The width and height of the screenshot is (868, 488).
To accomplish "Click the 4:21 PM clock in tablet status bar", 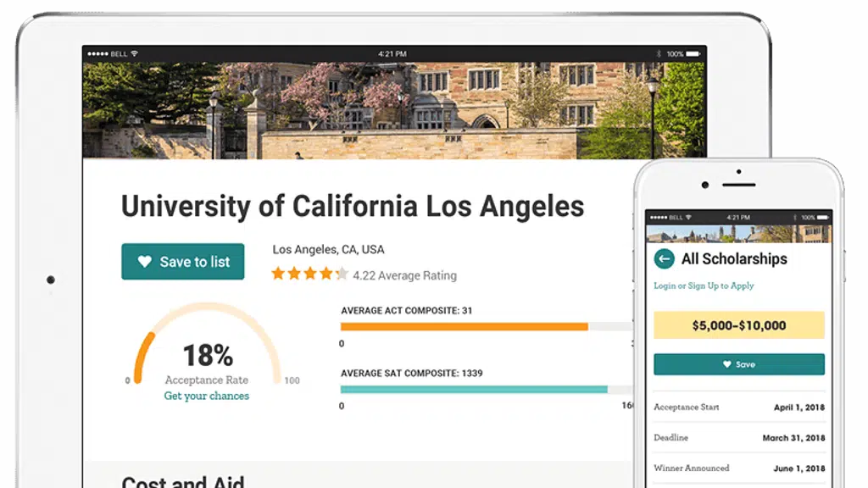I will click(392, 53).
